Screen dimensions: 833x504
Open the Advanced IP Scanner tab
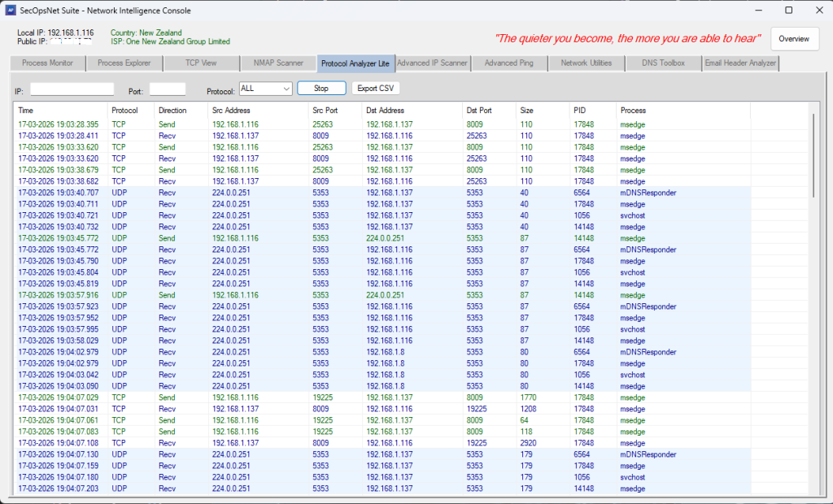tap(432, 63)
